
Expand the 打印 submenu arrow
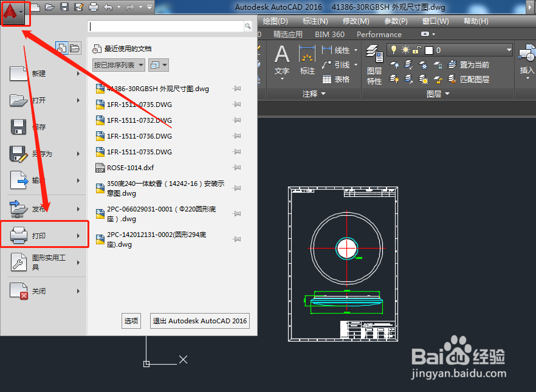coord(78,236)
